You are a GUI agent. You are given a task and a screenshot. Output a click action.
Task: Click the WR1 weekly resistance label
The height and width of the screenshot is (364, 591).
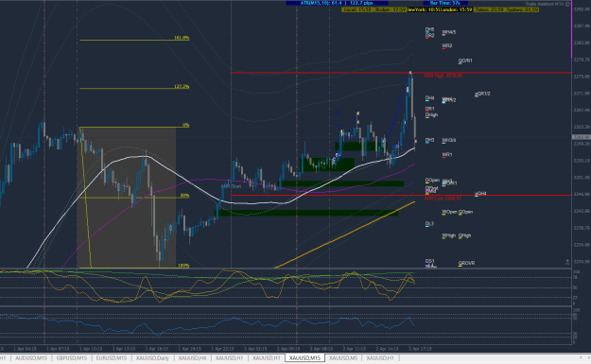click(x=447, y=155)
